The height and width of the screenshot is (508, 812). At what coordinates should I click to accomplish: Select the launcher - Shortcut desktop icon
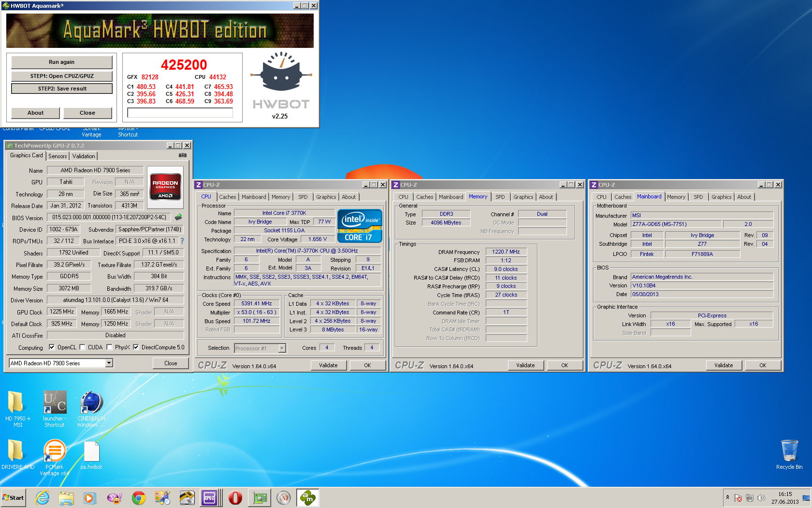coord(54,409)
